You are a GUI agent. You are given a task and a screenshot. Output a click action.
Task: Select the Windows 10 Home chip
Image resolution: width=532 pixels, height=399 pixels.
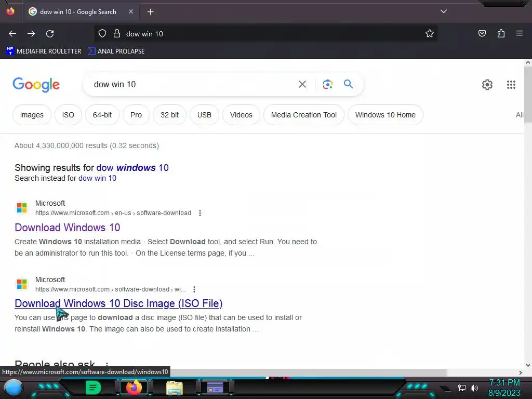tap(385, 115)
